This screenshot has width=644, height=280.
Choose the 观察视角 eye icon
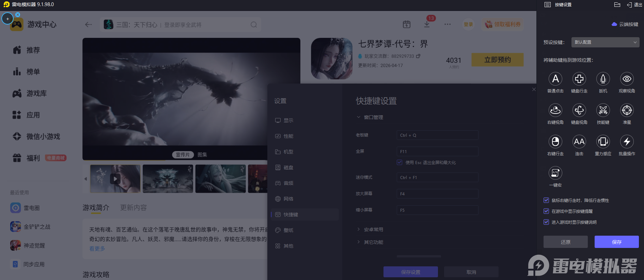pyautogui.click(x=627, y=79)
